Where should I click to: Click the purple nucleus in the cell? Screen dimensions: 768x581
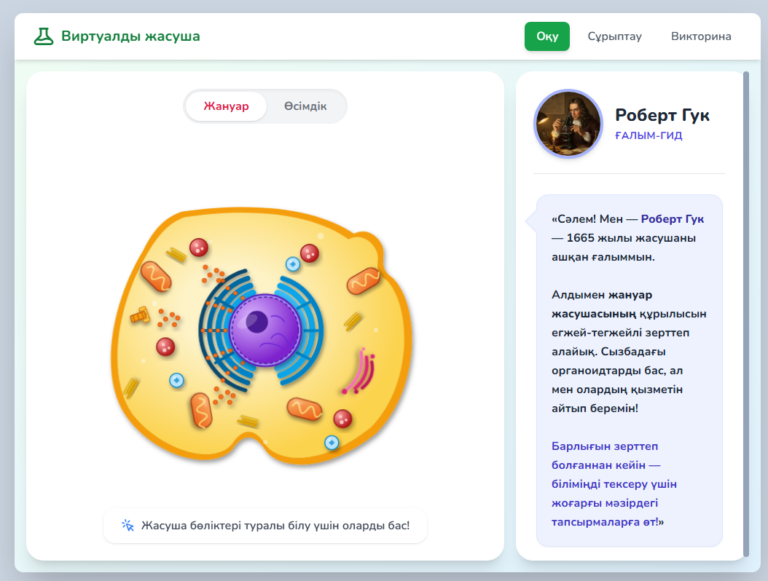(x=265, y=330)
